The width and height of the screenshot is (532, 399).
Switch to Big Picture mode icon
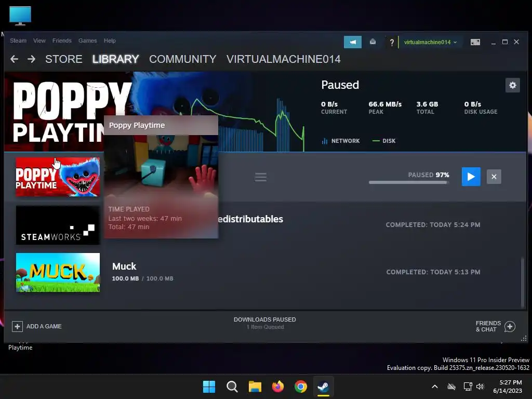pyautogui.click(x=475, y=42)
